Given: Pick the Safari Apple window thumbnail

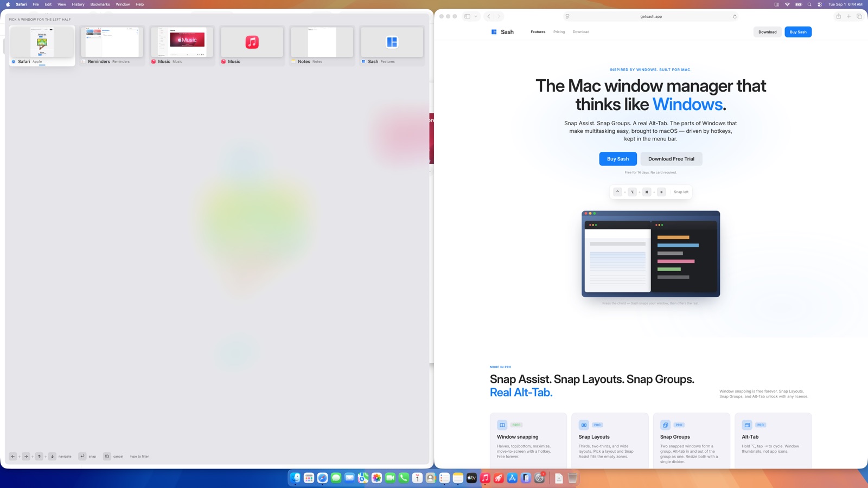Looking at the screenshot, I should coord(42,46).
